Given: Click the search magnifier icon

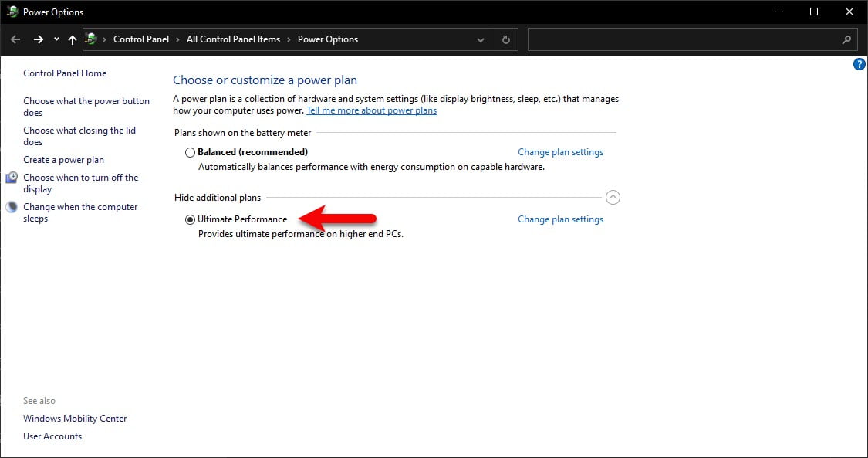Looking at the screenshot, I should coord(846,40).
